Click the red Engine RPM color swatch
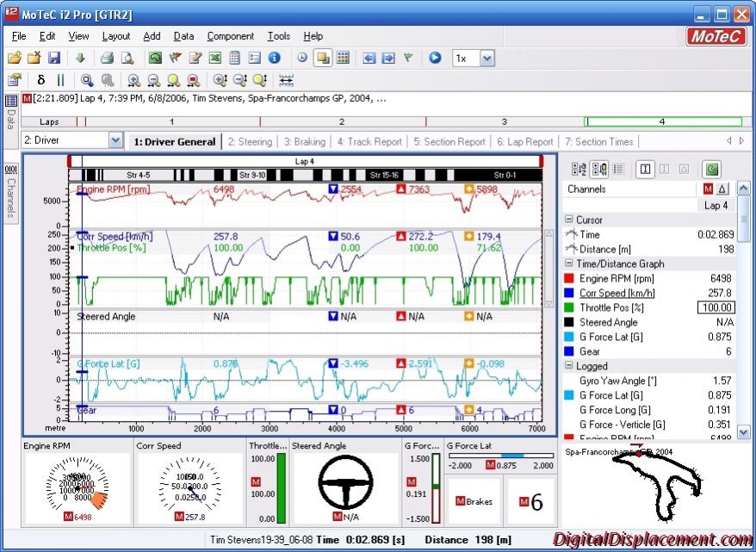The width and height of the screenshot is (756, 552). pyautogui.click(x=568, y=278)
